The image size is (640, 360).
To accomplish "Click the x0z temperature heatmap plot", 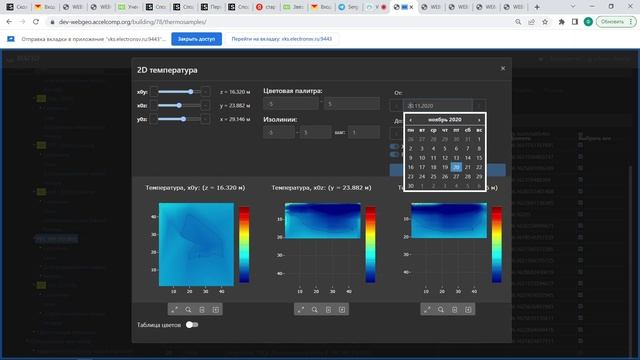I will (323, 220).
